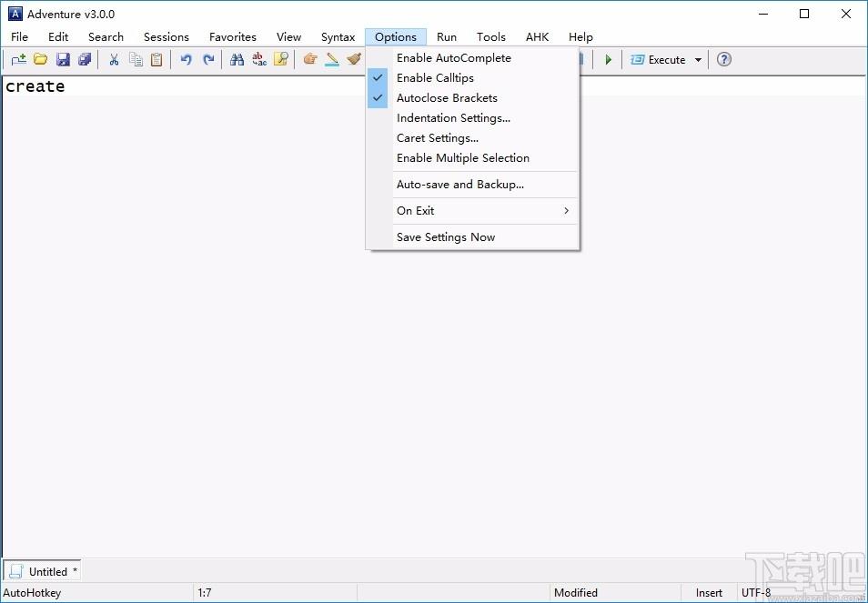Open Replace with the ab-ac icon
Viewport: 868px width, 603px height.
coord(259,59)
